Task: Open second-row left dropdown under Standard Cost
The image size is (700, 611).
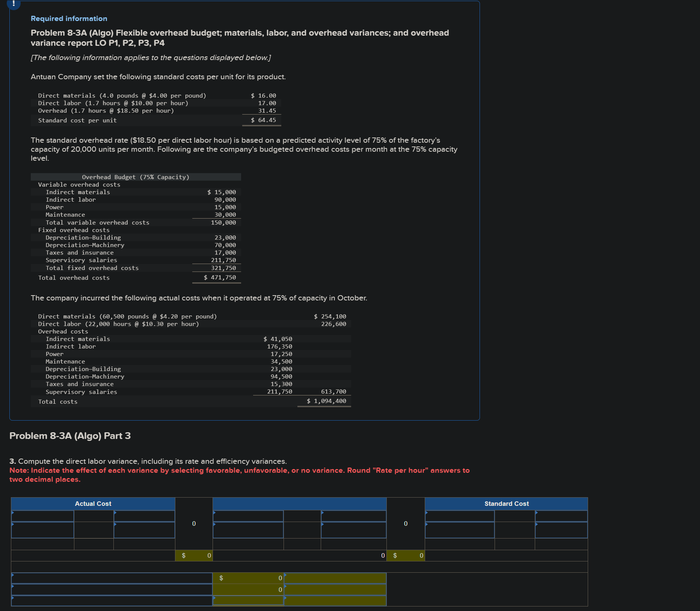Action: (x=460, y=530)
